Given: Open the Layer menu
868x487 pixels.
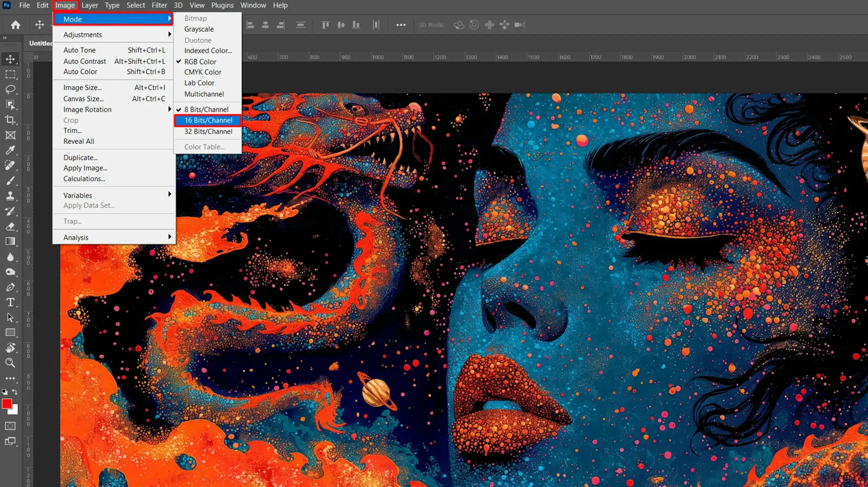Looking at the screenshot, I should [x=90, y=5].
